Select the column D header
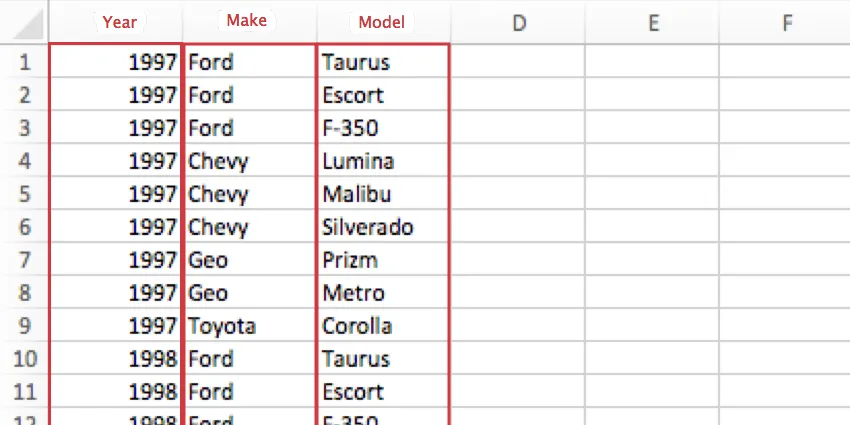850x425 pixels. [519, 22]
